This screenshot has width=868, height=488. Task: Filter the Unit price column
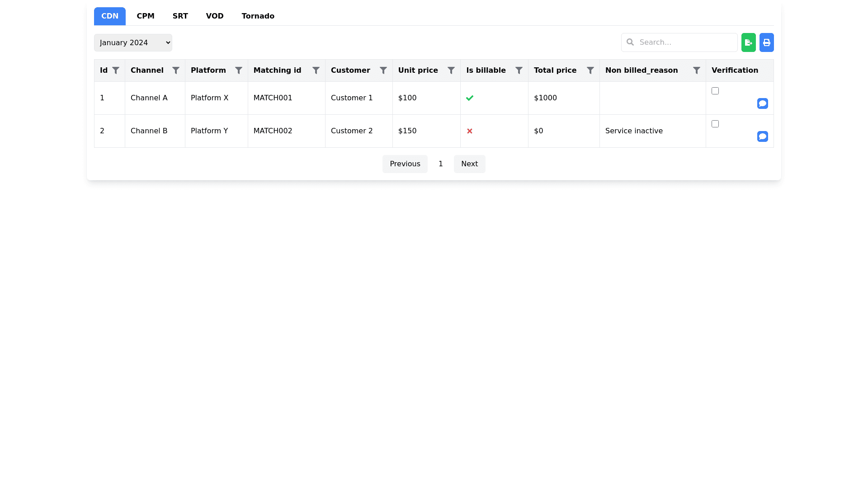[x=451, y=70]
